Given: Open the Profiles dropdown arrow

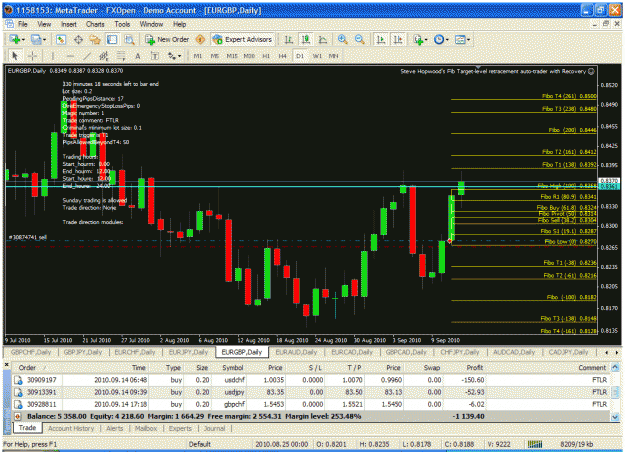Looking at the screenshot, I should pos(44,40).
